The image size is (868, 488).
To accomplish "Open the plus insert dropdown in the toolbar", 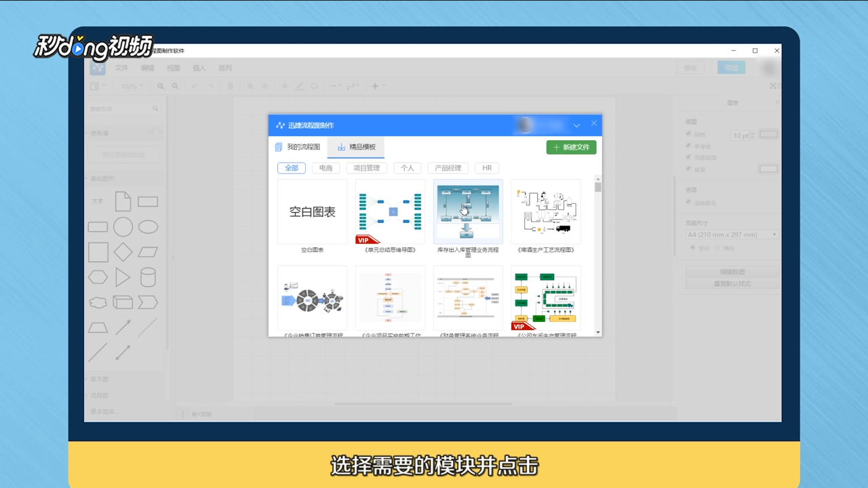I will coord(378,86).
